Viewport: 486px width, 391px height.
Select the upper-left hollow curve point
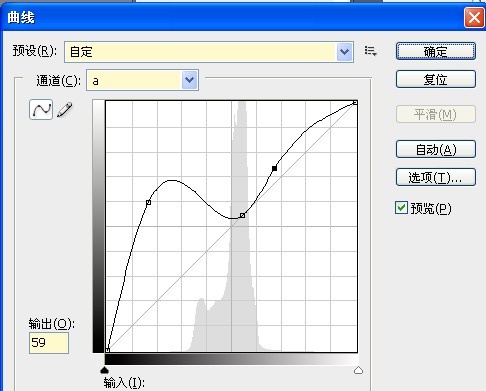148,202
